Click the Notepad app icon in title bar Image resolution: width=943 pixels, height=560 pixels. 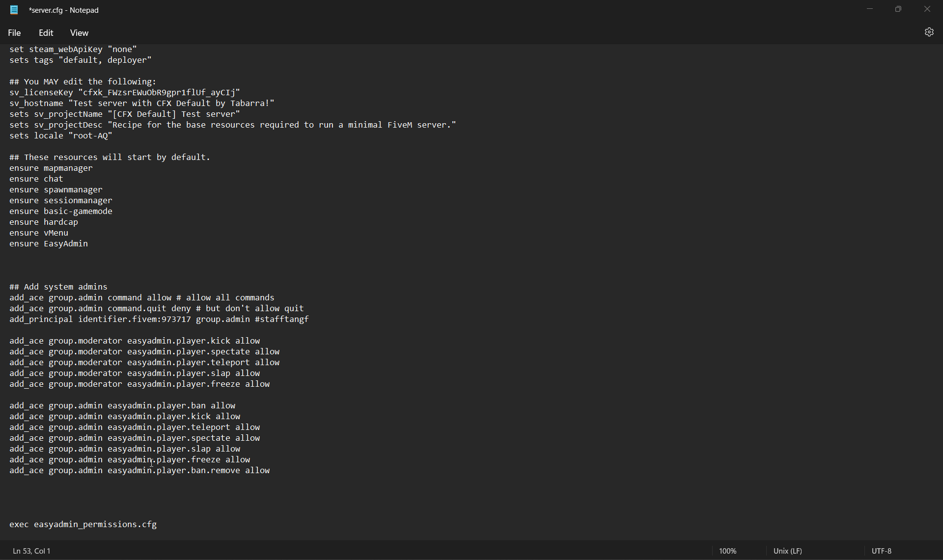pyautogui.click(x=14, y=10)
